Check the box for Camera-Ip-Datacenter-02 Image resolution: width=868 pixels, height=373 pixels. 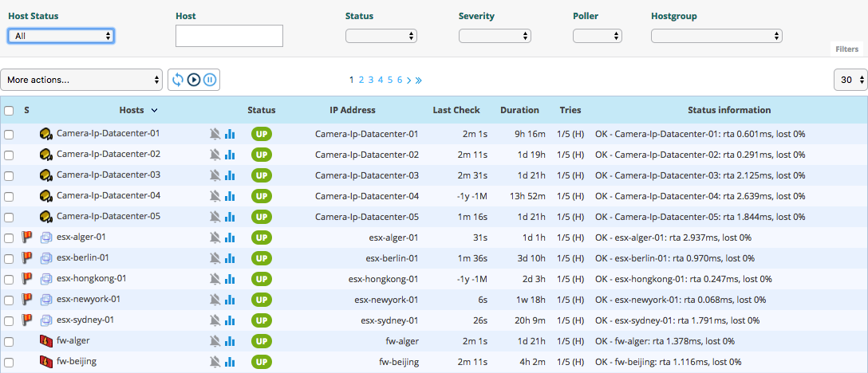click(x=9, y=155)
